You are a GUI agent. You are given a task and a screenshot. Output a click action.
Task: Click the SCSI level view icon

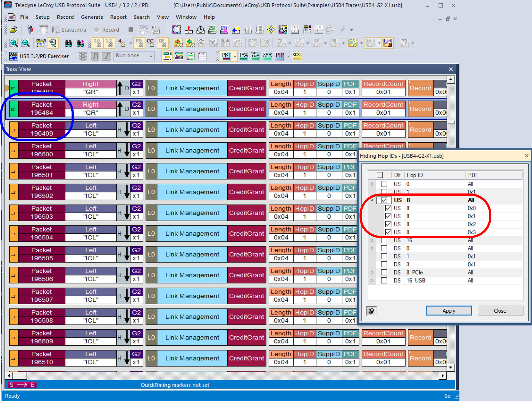(297, 56)
